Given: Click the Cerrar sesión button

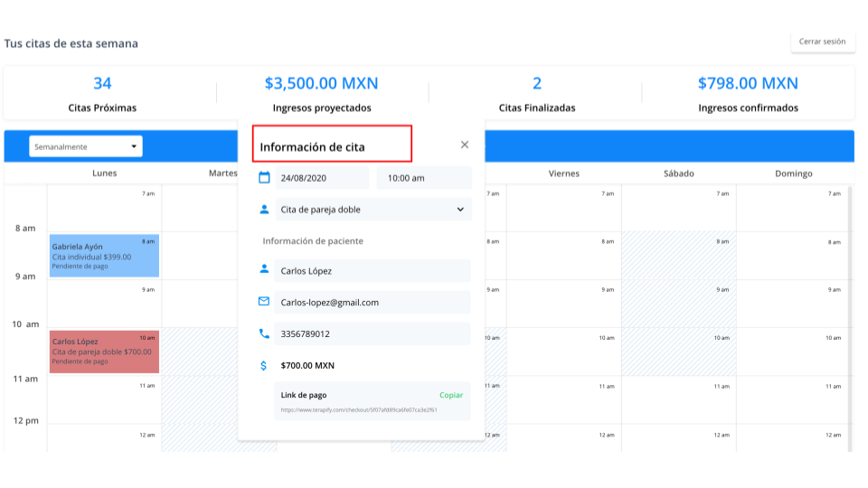Looking at the screenshot, I should tap(822, 42).
